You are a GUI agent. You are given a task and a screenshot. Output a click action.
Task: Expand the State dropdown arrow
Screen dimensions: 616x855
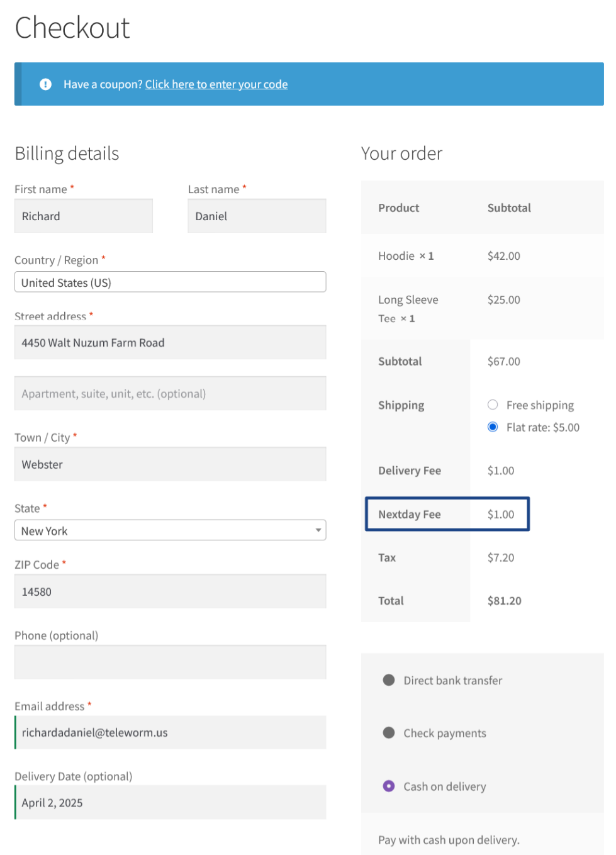(318, 530)
